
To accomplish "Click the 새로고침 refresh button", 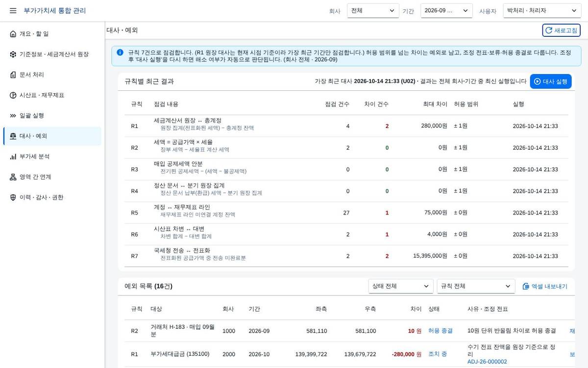I will click(x=561, y=30).
